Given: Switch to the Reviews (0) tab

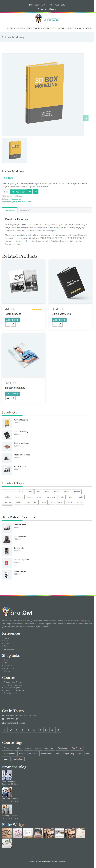Looking at the screenshot, I should (x=25, y=210).
